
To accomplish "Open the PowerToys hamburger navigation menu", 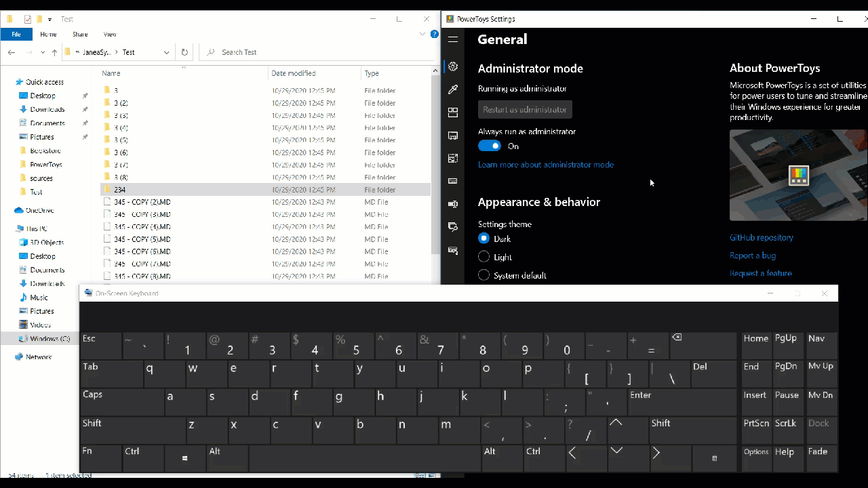I will pyautogui.click(x=453, y=39).
